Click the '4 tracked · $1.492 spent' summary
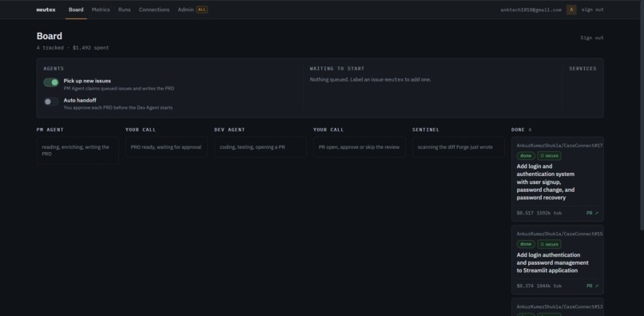The height and width of the screenshot is (316, 644). click(x=73, y=48)
